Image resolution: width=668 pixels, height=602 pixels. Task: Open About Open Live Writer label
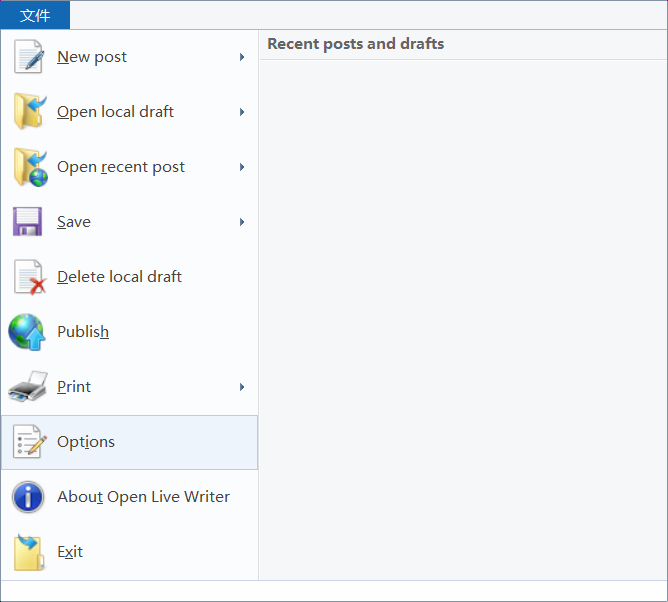pos(143,497)
